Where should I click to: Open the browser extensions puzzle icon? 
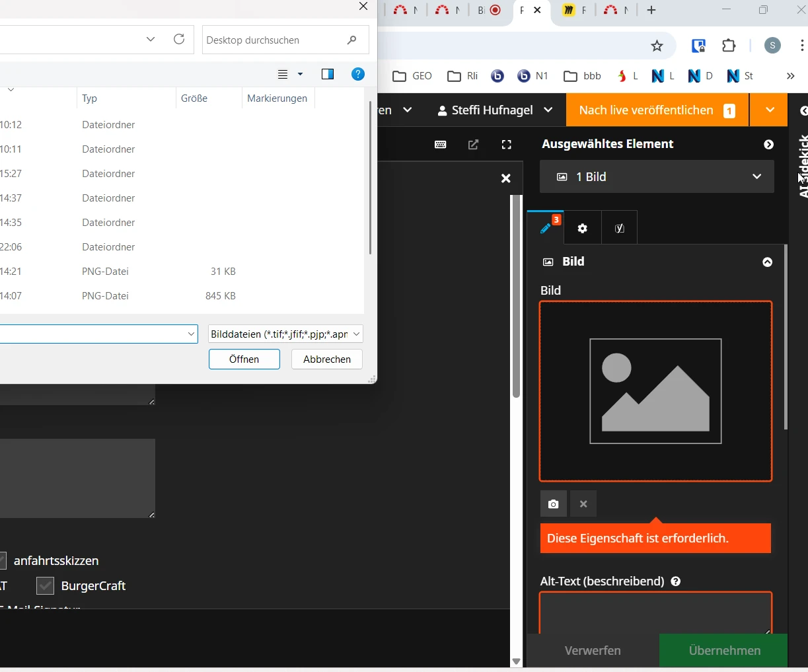coord(729,46)
